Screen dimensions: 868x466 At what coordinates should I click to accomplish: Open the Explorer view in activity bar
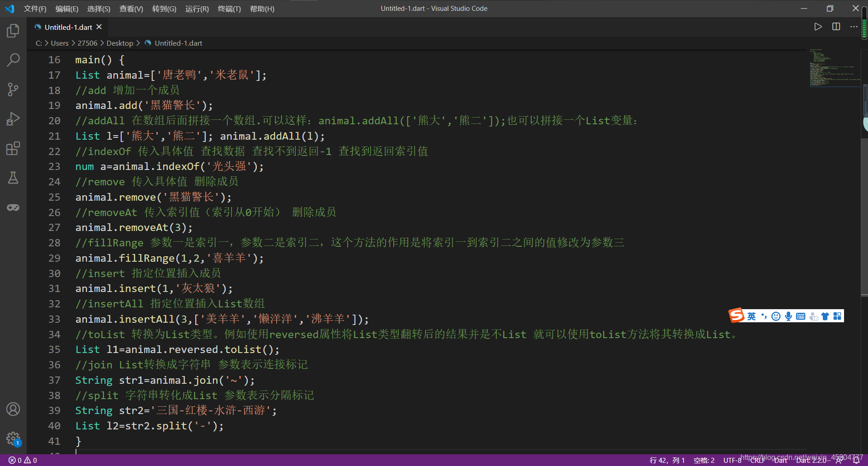click(x=13, y=31)
